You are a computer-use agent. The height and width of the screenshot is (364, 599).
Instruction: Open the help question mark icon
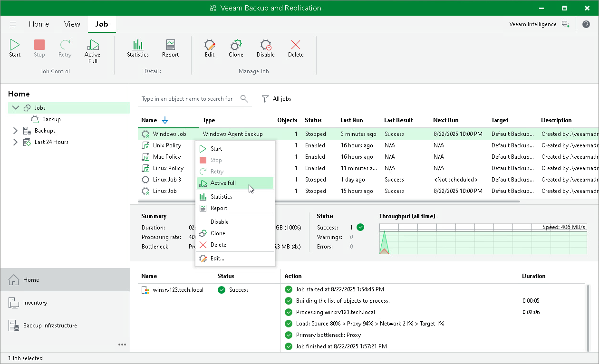[586, 24]
